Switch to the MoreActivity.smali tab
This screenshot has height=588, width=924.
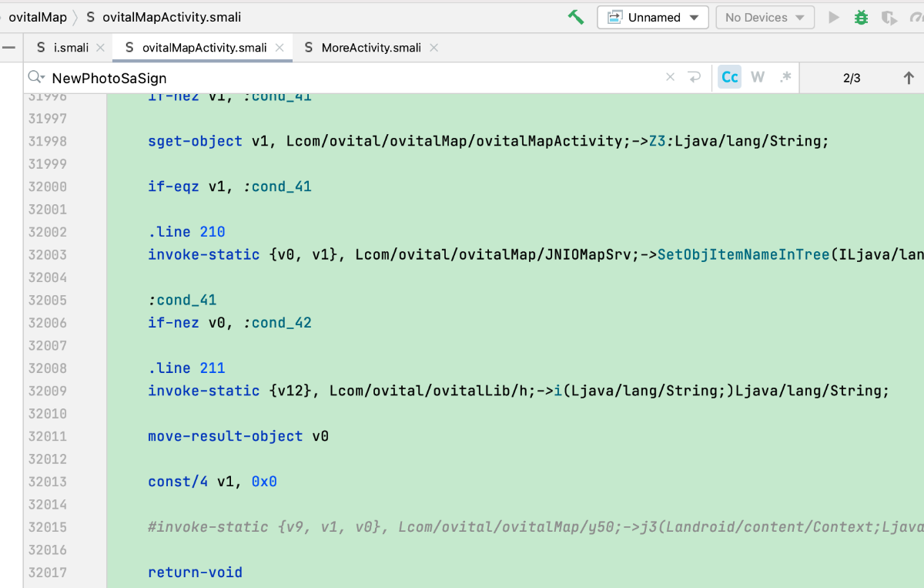(371, 48)
